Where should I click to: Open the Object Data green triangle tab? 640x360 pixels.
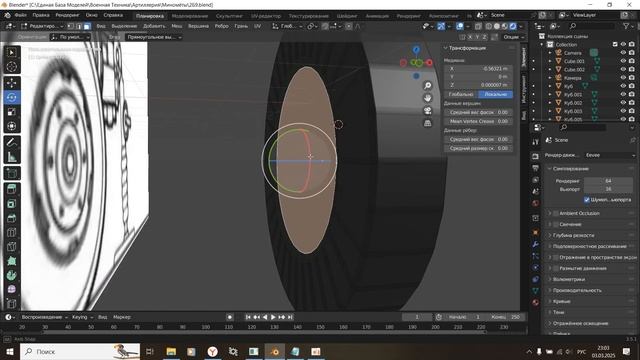(536, 291)
